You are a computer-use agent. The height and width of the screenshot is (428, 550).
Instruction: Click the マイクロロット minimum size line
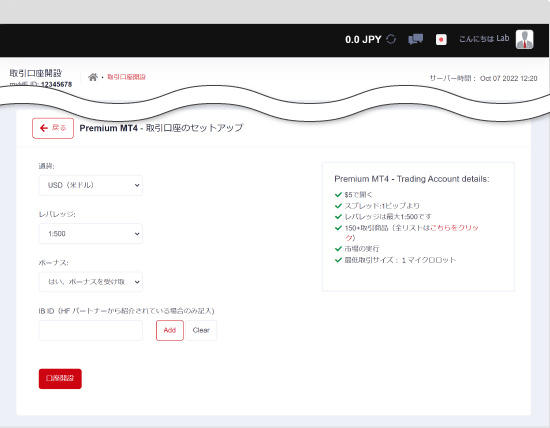400,260
